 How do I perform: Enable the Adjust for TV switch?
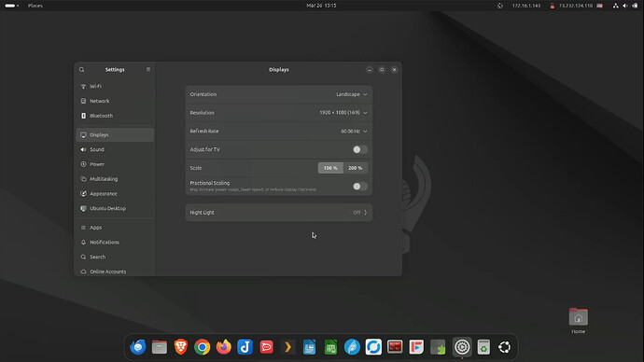[360, 150]
